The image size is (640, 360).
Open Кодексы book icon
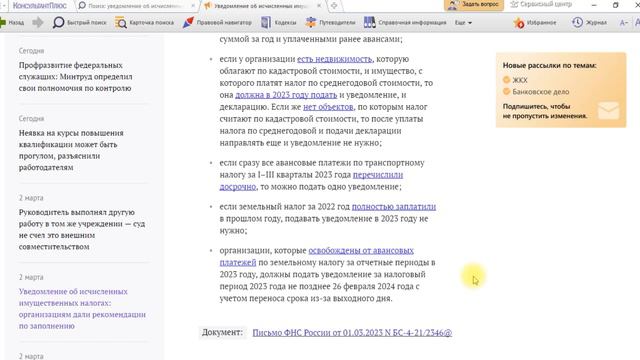[266, 22]
